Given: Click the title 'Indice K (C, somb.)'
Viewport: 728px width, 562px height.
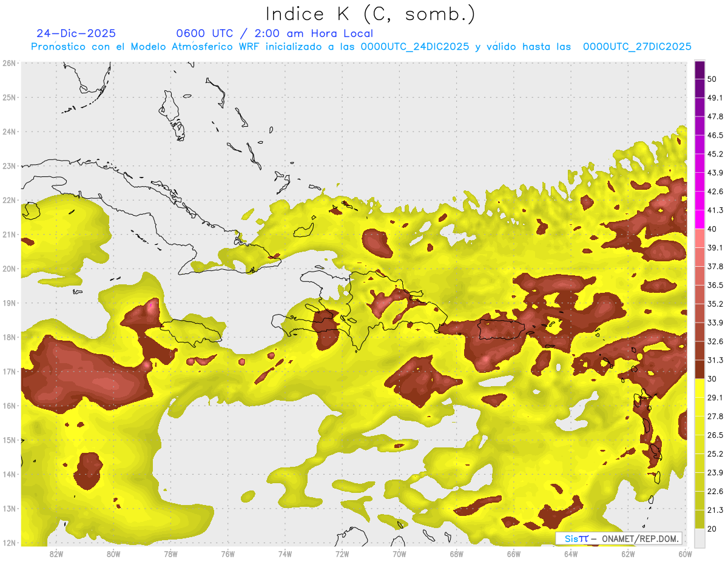Looking at the screenshot, I should (x=370, y=13).
